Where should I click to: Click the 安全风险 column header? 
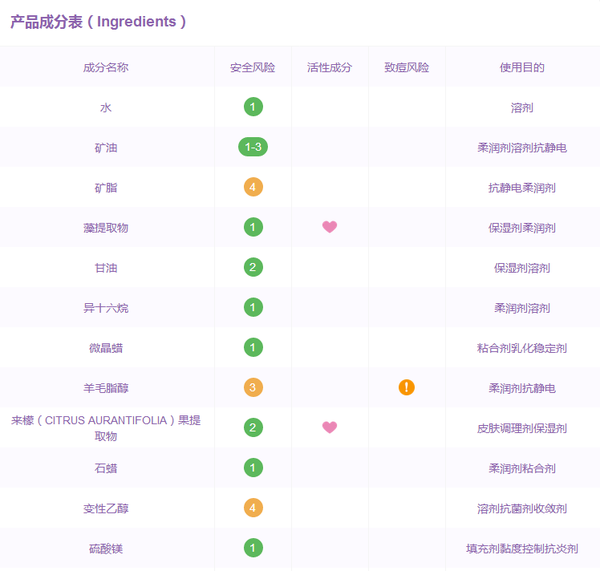[253, 68]
